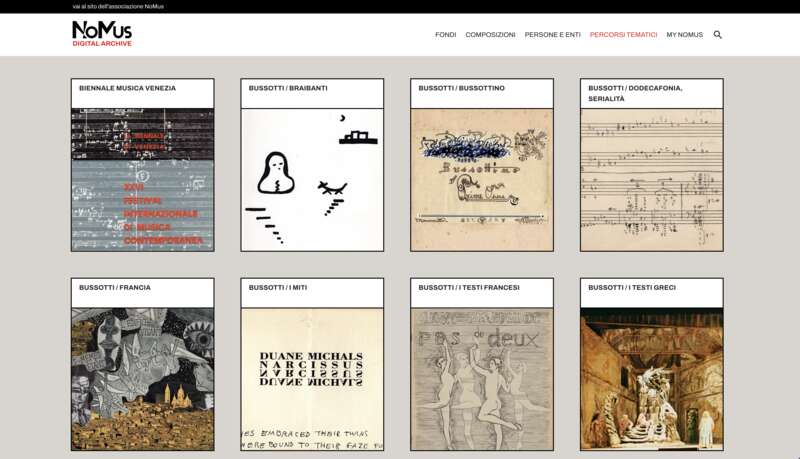Open the BUSSOTTI / BUSSOTTINO title link
Viewport: 800px width, 459px height.
[x=462, y=88]
